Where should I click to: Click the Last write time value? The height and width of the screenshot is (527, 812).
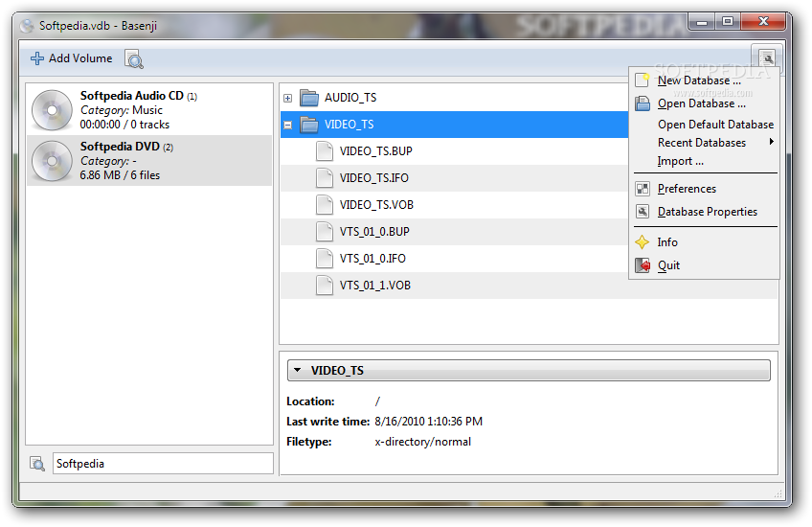[428, 422]
